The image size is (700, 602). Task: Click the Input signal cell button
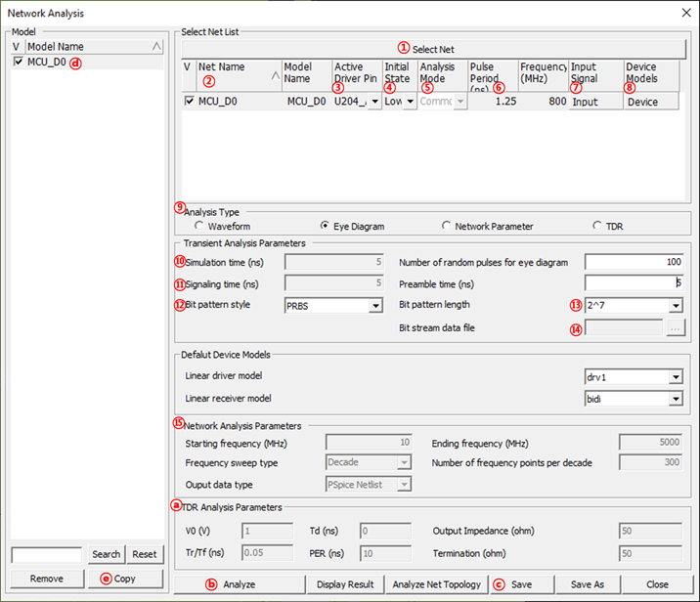(x=595, y=102)
